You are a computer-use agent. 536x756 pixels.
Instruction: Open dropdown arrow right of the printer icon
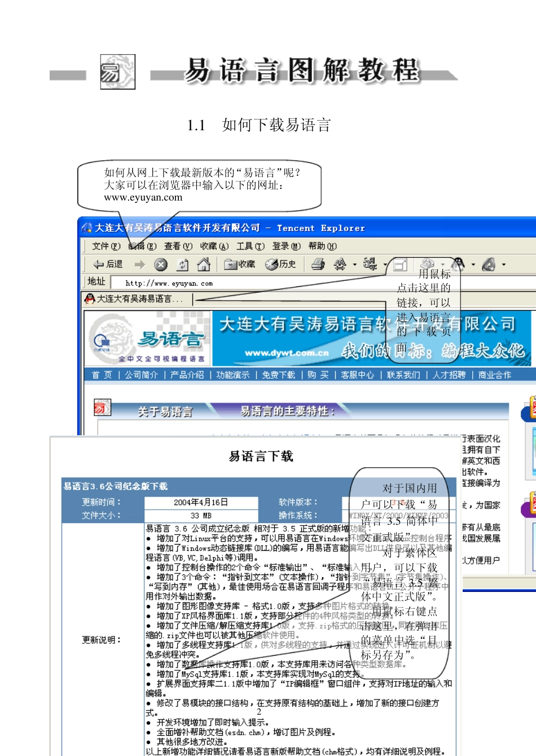[355, 264]
